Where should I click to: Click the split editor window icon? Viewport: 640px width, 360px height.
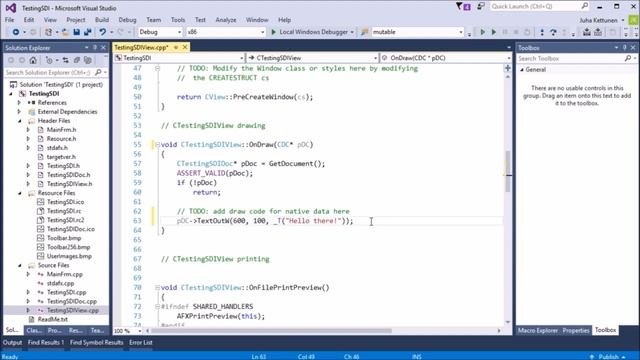click(x=508, y=68)
